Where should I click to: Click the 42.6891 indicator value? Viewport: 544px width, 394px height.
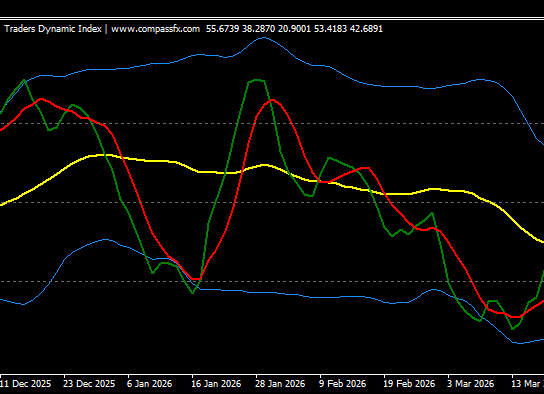(367, 29)
